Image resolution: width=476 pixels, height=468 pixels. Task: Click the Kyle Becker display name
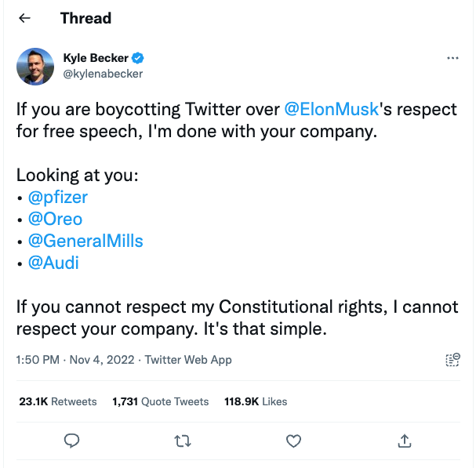tap(96, 58)
